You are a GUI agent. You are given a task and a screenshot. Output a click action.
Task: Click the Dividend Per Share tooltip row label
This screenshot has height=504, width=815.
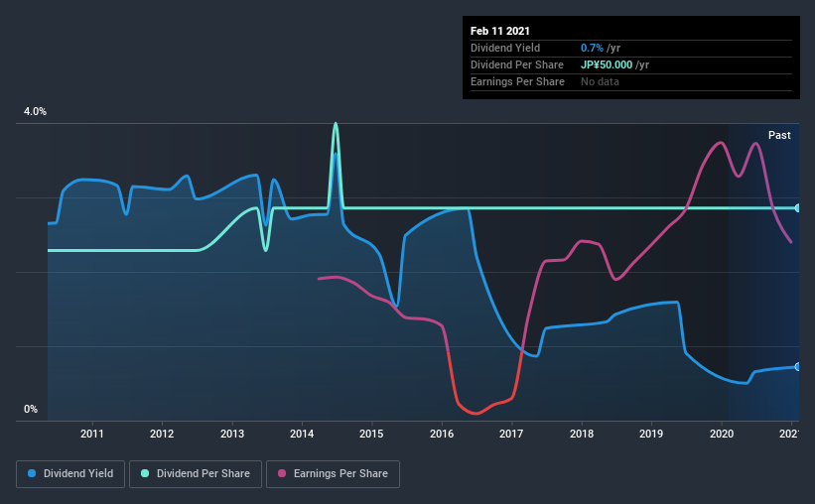click(517, 64)
